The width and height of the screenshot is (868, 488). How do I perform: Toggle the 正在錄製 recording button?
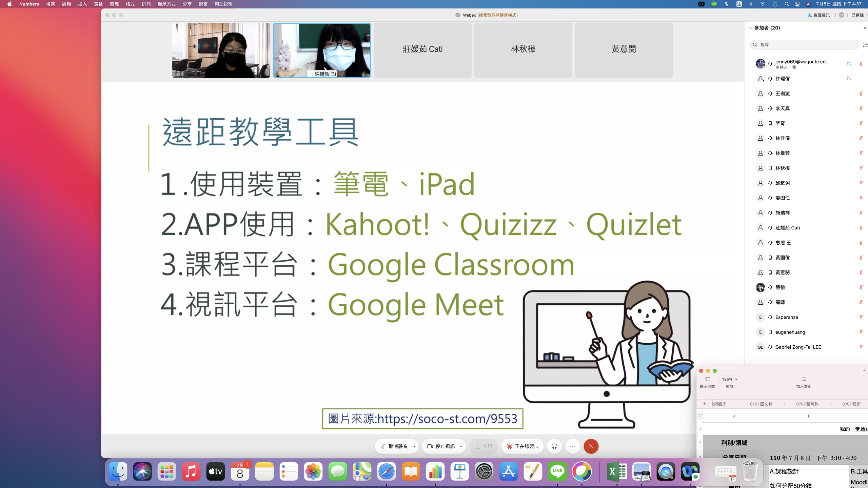522,446
